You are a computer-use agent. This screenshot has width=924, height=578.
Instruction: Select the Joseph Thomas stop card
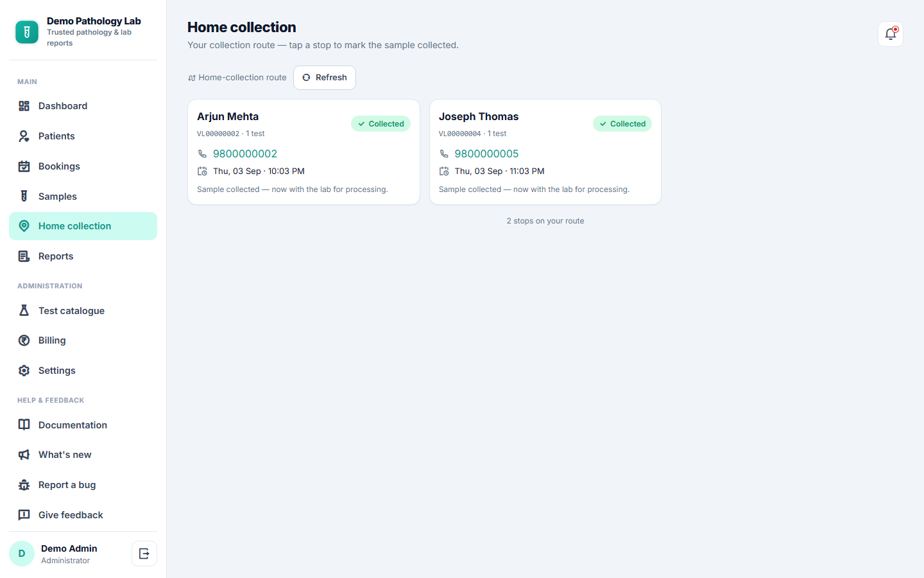click(545, 152)
